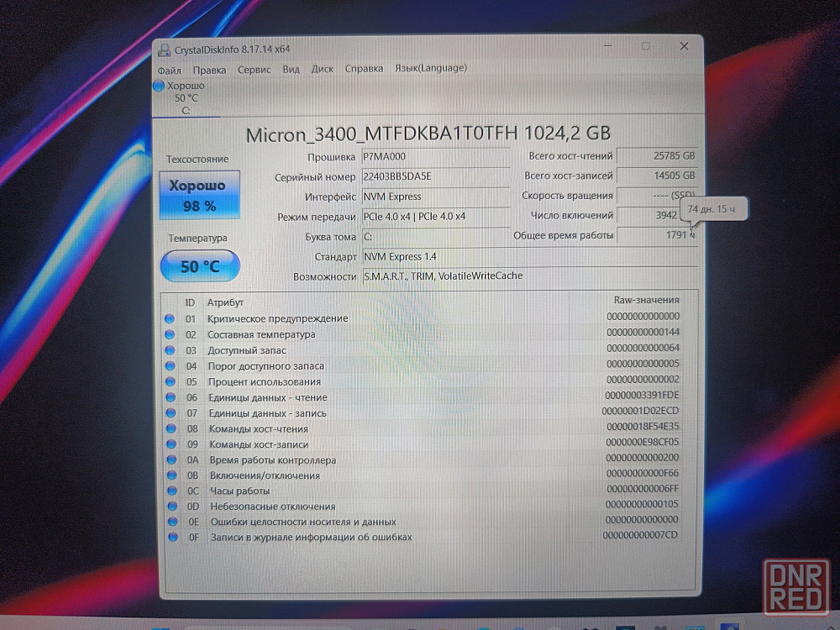Click status dot for 0D Небезопасные отключения

[172, 507]
